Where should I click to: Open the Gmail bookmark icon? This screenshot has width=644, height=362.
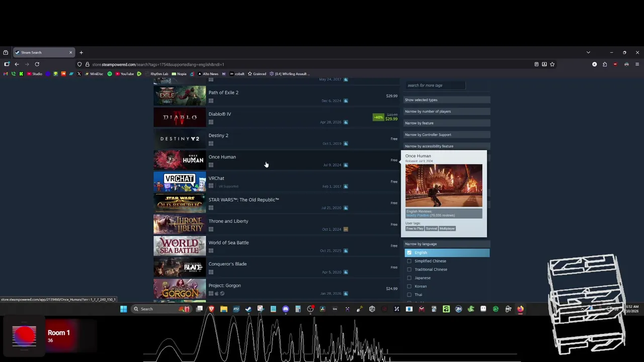point(6,74)
